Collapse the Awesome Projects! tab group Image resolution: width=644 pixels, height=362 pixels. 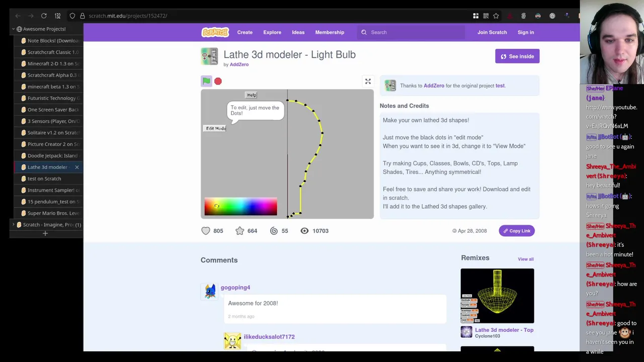point(13,29)
